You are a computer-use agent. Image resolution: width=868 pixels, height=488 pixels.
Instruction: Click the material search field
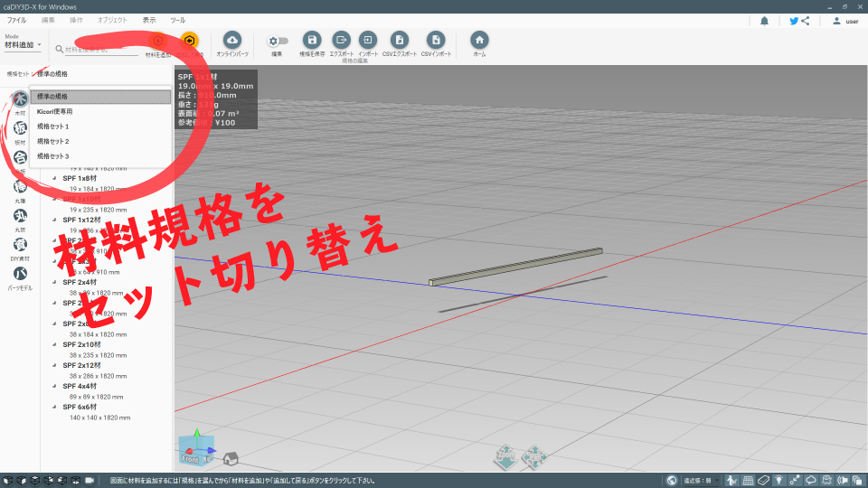101,50
